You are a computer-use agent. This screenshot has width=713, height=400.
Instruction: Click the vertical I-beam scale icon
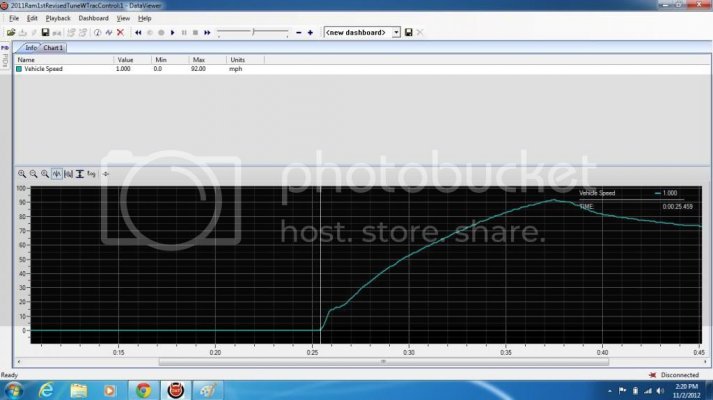click(x=80, y=174)
